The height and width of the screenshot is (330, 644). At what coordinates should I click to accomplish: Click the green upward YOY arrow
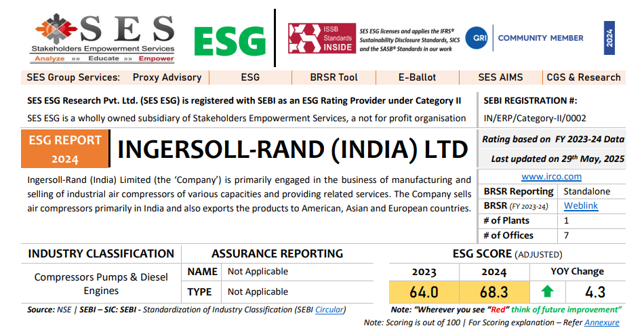click(547, 291)
